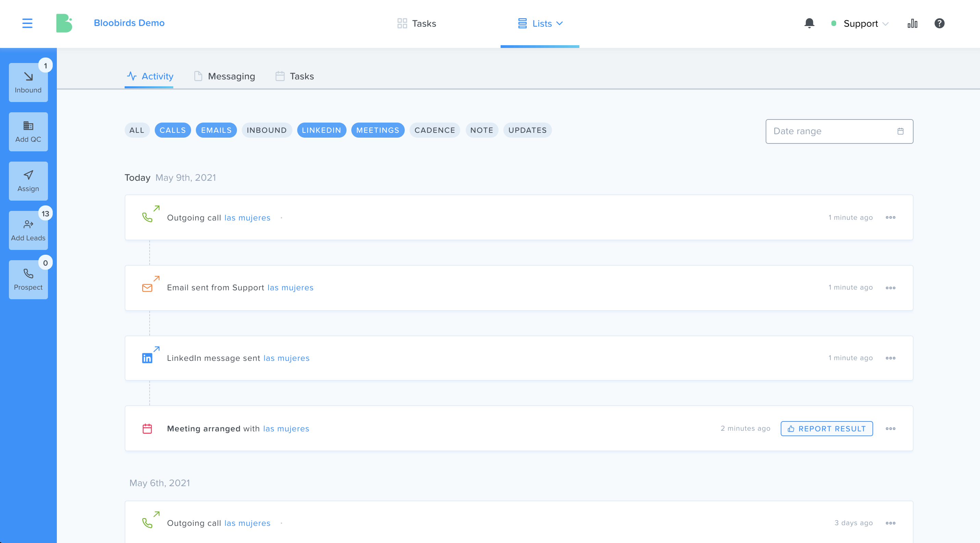Click the calendar icon in Date range
This screenshot has height=543, width=980.
coord(901,131)
